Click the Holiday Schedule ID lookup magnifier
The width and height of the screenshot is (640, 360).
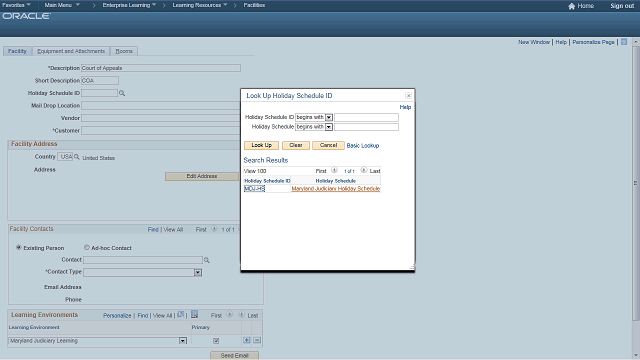click(x=122, y=93)
